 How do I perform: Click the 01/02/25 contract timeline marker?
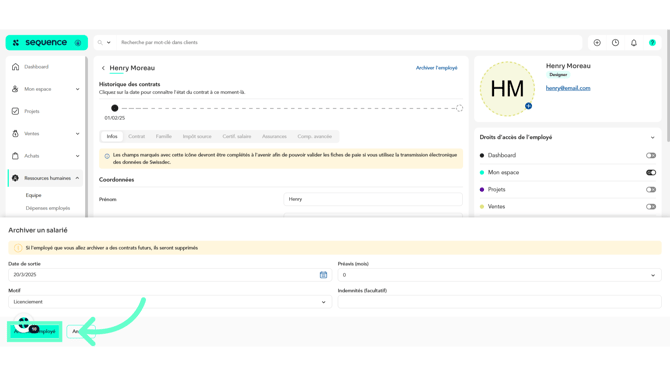[x=115, y=108]
